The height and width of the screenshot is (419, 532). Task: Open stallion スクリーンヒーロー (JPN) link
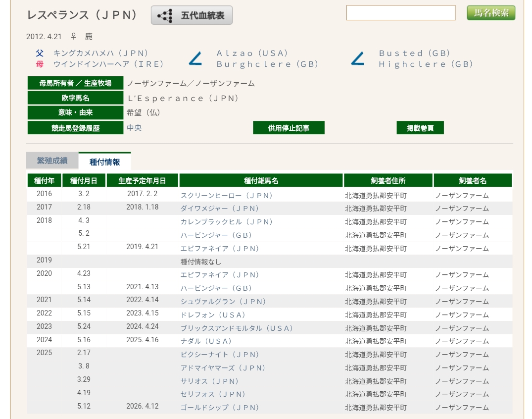pos(226,196)
